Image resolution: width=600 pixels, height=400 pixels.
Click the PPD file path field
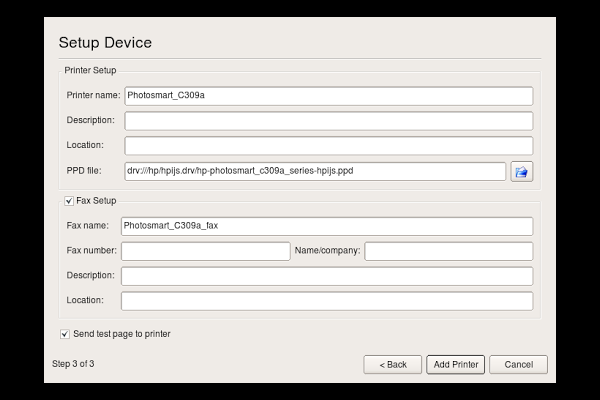coord(315,171)
